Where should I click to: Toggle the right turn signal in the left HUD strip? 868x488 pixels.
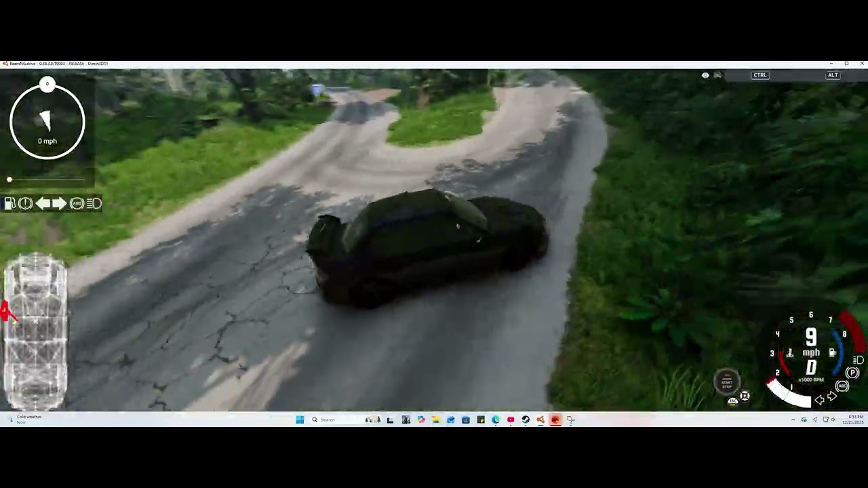[60, 203]
